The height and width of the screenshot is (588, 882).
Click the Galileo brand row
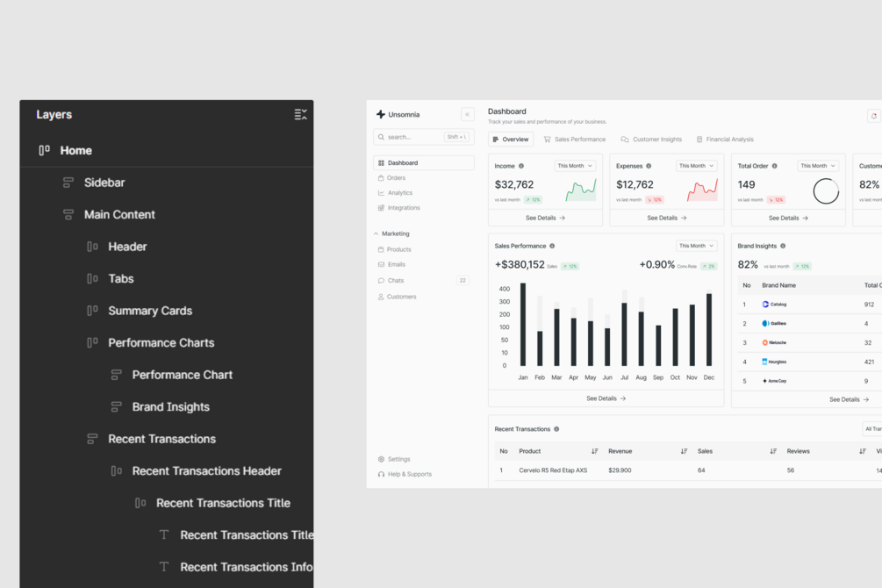tap(809, 324)
